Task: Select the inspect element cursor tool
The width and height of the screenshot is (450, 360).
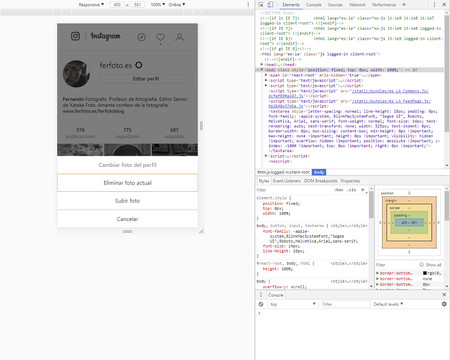Action: click(261, 5)
